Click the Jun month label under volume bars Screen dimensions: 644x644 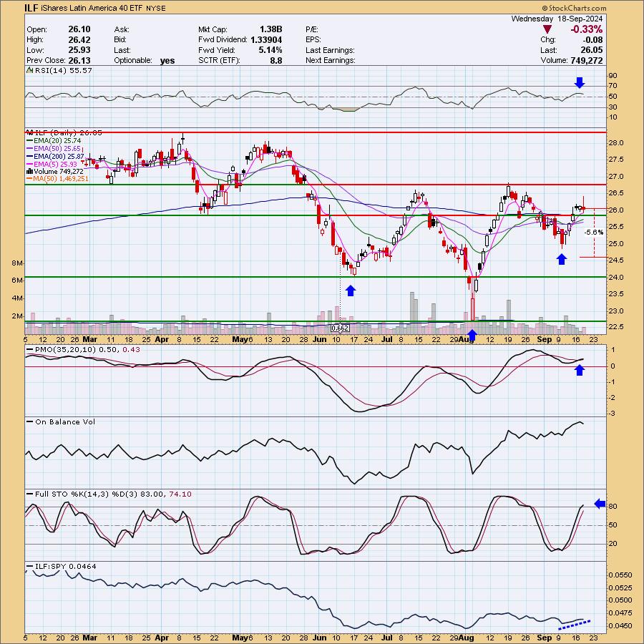coord(320,339)
